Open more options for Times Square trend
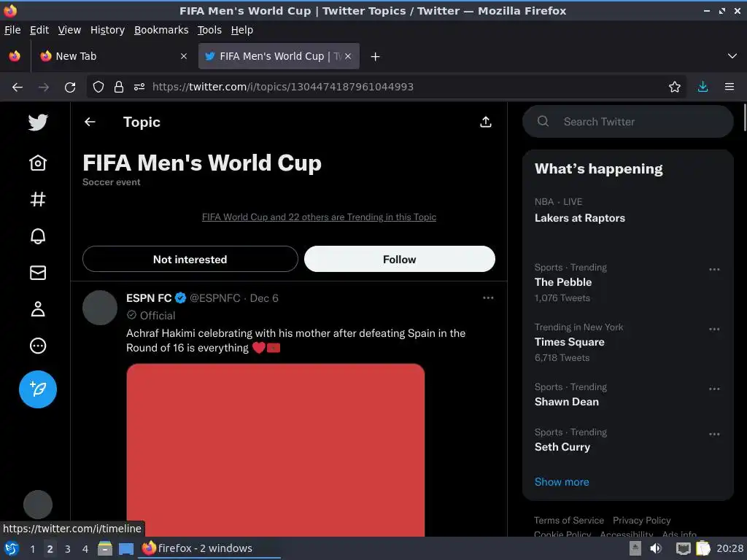Image resolution: width=747 pixels, height=560 pixels. tap(713, 329)
